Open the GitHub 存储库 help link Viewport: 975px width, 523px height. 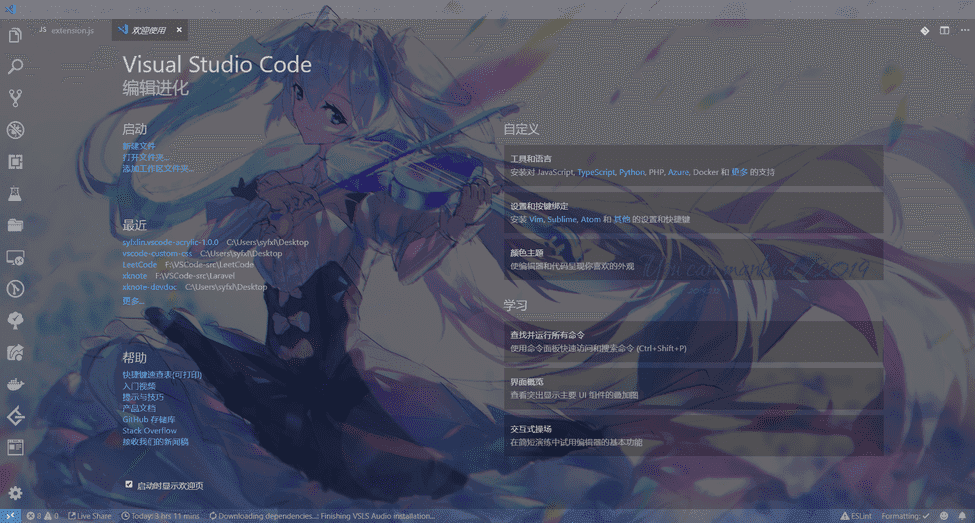149,419
